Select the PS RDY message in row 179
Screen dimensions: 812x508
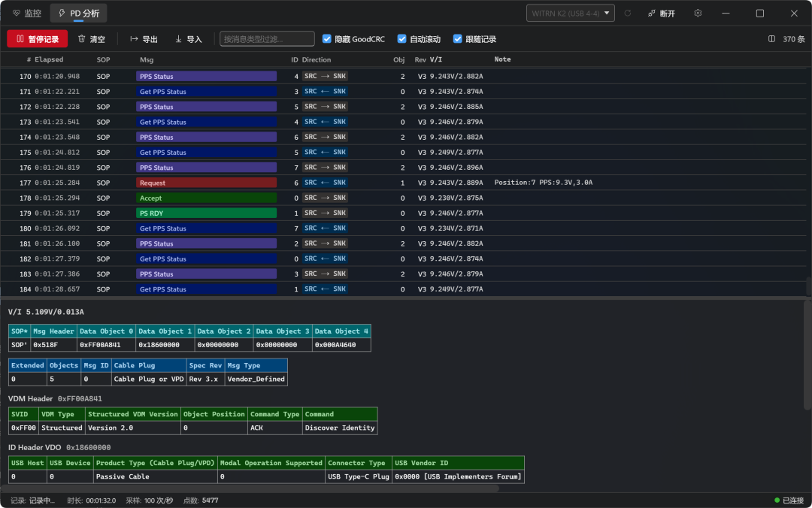[x=206, y=213]
